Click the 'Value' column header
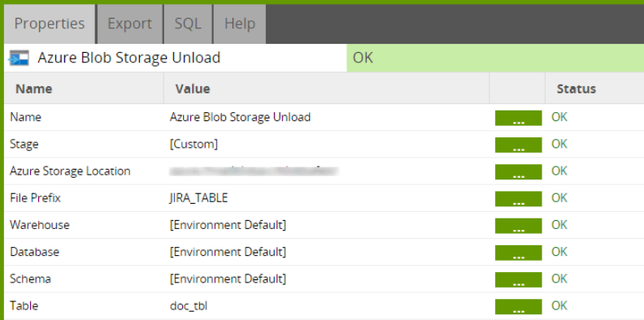The height and width of the screenshot is (320, 644). coord(193,89)
